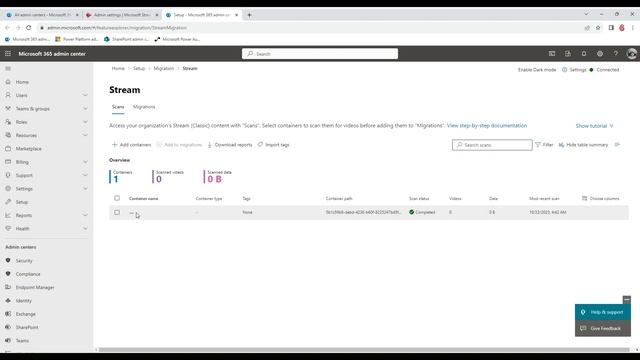The height and width of the screenshot is (360, 640).
Task: Click Import tags
Action: pyautogui.click(x=273, y=144)
